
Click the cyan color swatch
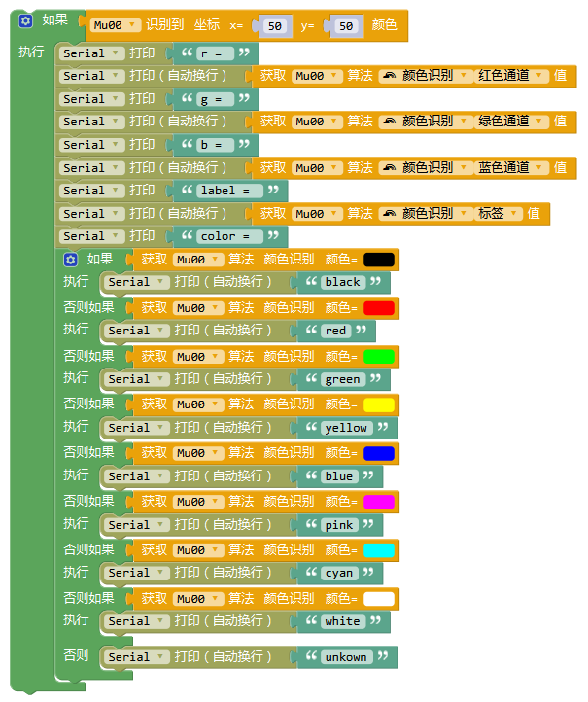click(379, 550)
